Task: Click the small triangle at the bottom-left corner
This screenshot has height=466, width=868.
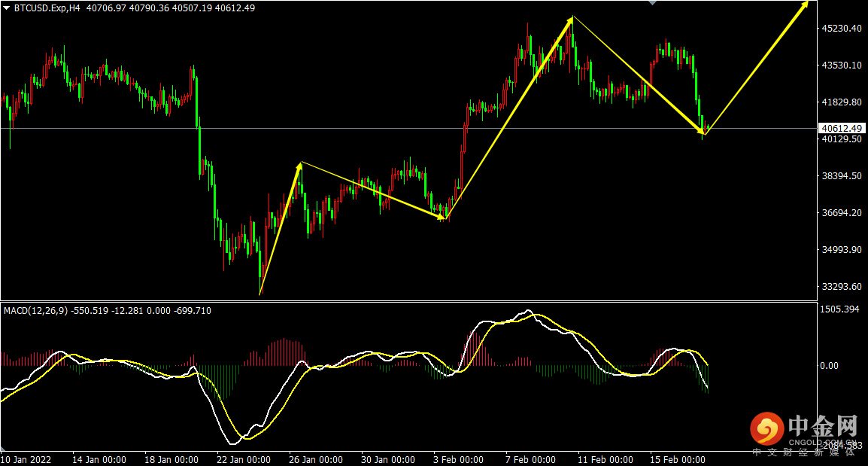Action: point(3,449)
